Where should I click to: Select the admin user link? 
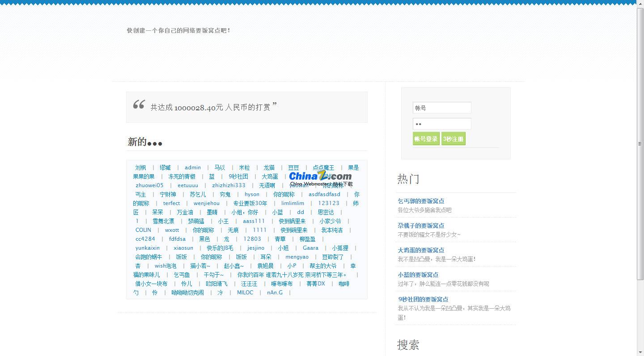tap(193, 168)
